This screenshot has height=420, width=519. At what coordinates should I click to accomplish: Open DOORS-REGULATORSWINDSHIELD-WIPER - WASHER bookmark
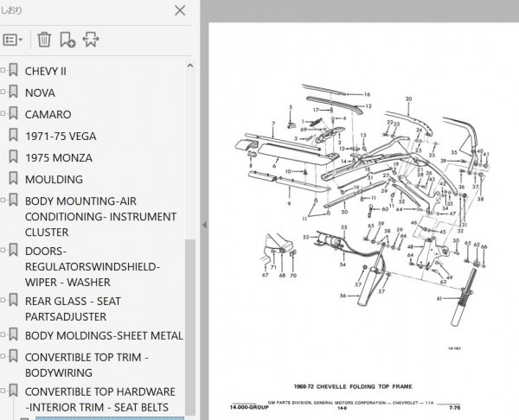coord(93,266)
